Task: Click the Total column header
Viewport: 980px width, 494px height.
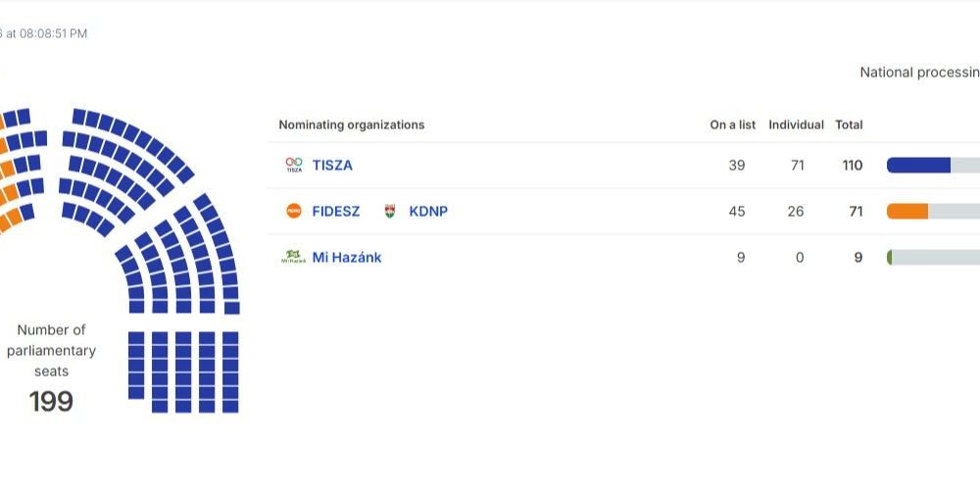Action: [x=849, y=125]
